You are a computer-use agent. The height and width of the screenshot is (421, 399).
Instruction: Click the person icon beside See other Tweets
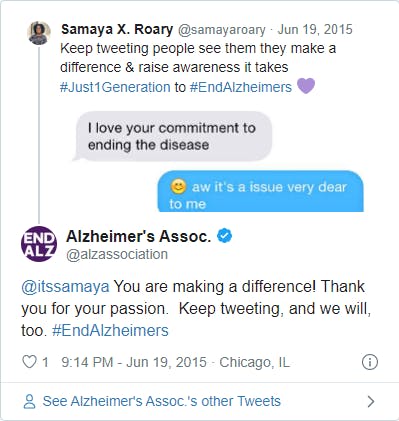(29, 401)
